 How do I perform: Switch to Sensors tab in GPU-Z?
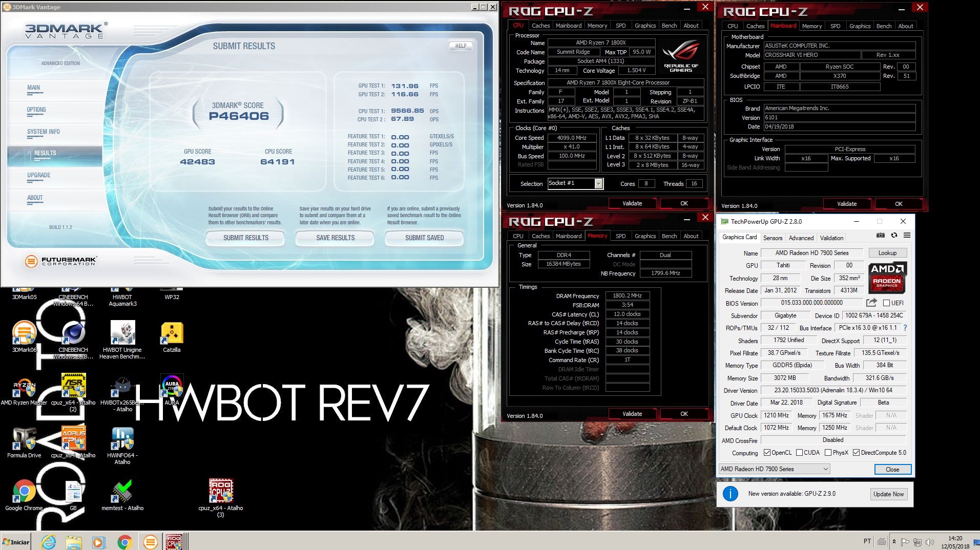pos(773,238)
